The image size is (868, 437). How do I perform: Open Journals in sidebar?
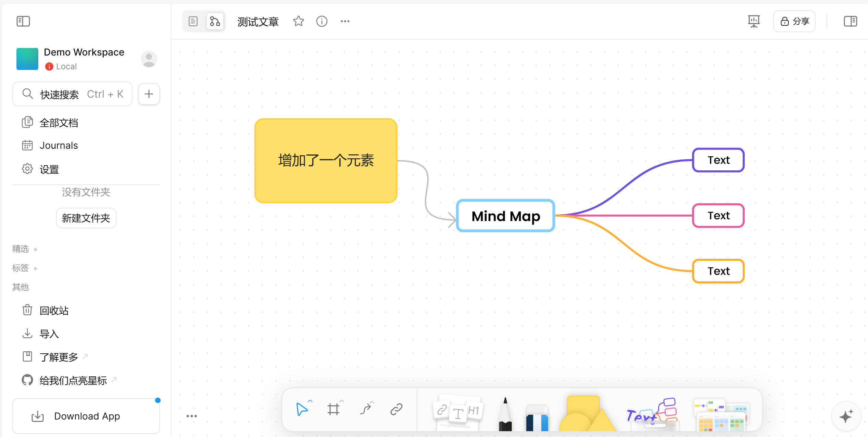coord(59,145)
